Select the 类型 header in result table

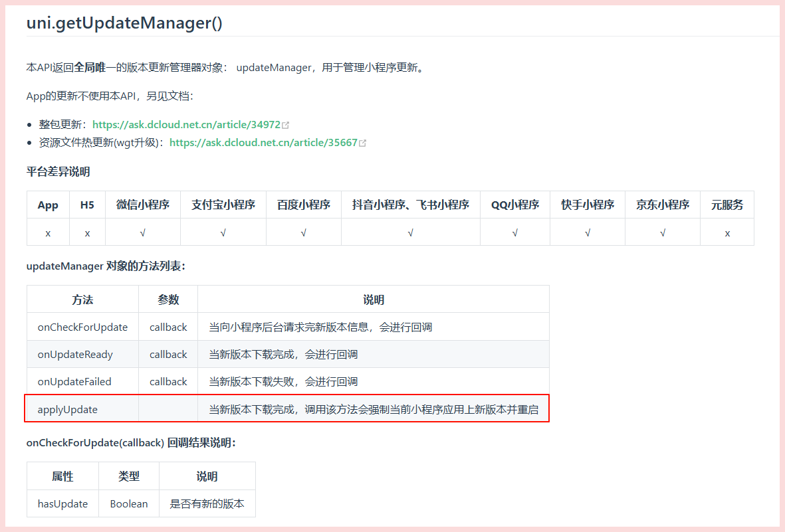coord(129,476)
